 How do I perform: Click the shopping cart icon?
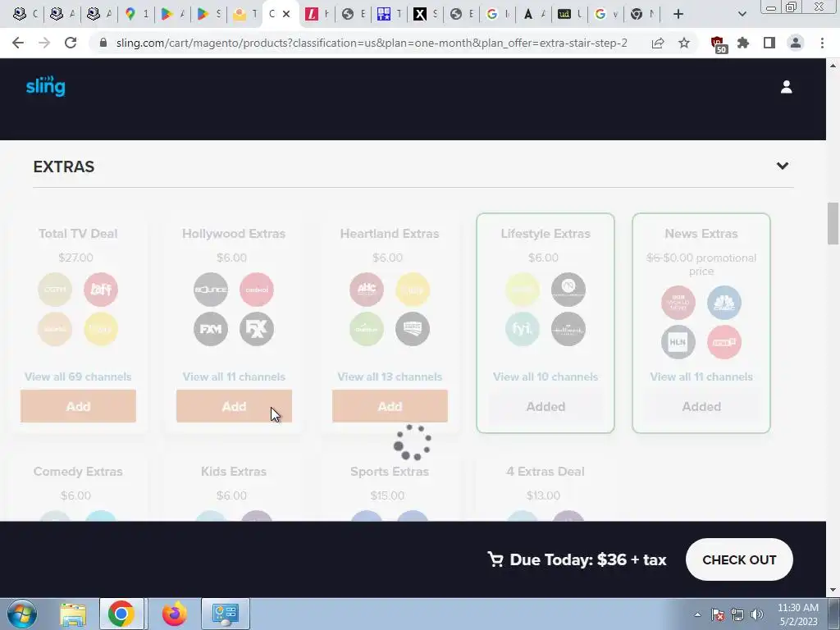[495, 559]
